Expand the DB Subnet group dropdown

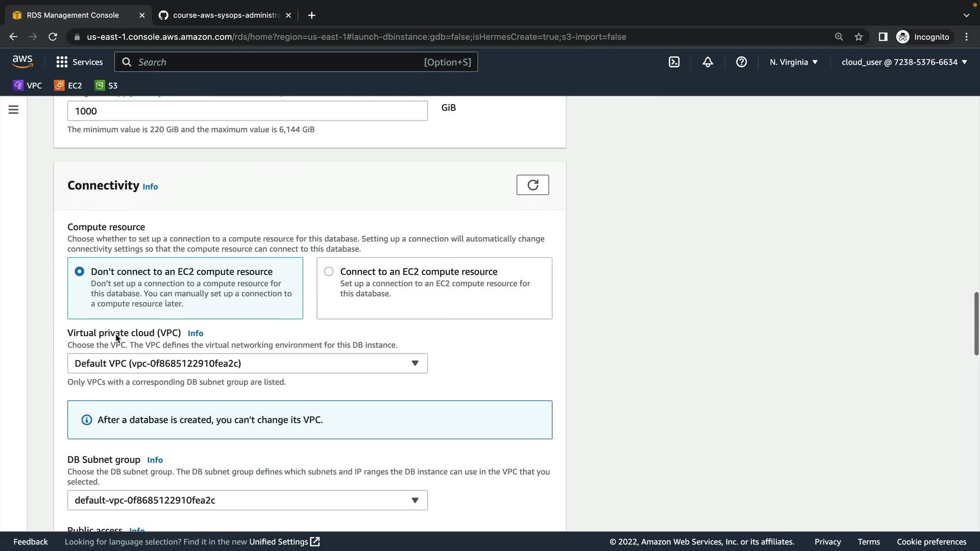(x=247, y=500)
